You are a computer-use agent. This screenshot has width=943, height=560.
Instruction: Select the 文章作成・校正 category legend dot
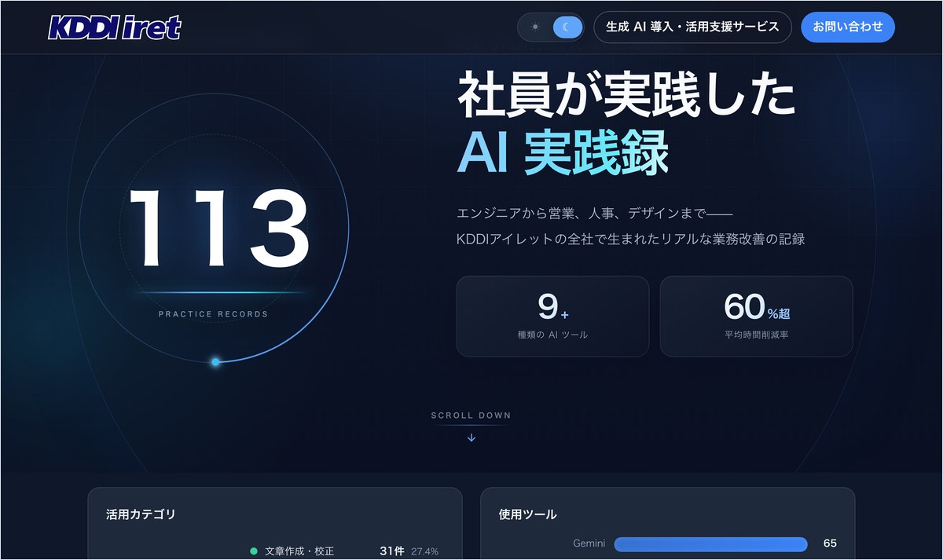(x=253, y=551)
